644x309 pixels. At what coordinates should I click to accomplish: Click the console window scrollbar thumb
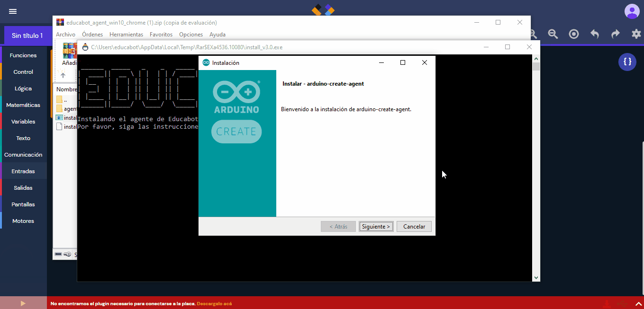coord(536,66)
